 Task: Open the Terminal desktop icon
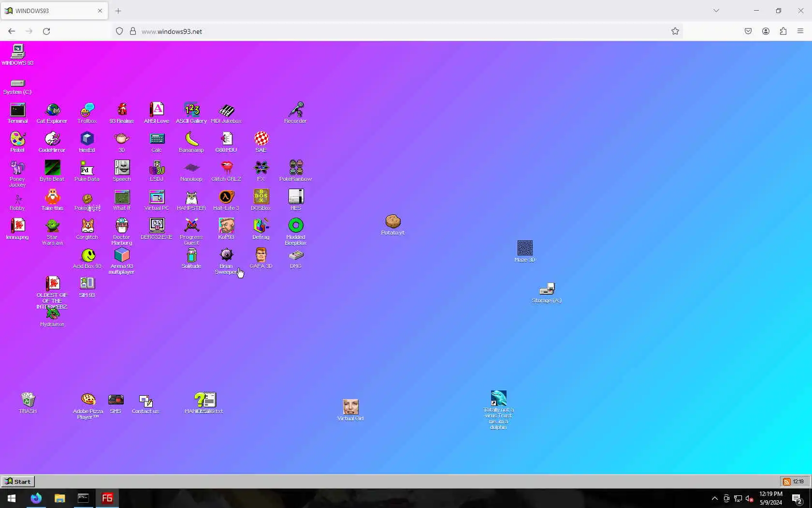point(17,113)
